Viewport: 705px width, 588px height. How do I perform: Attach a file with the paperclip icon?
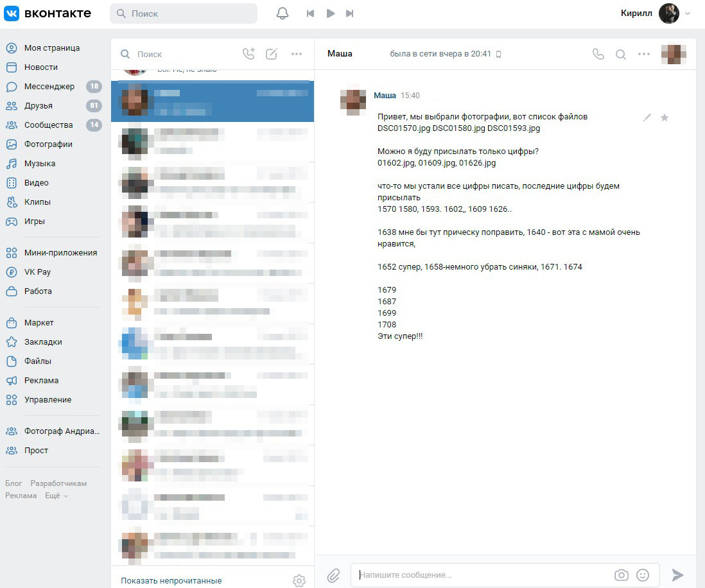coord(333,575)
